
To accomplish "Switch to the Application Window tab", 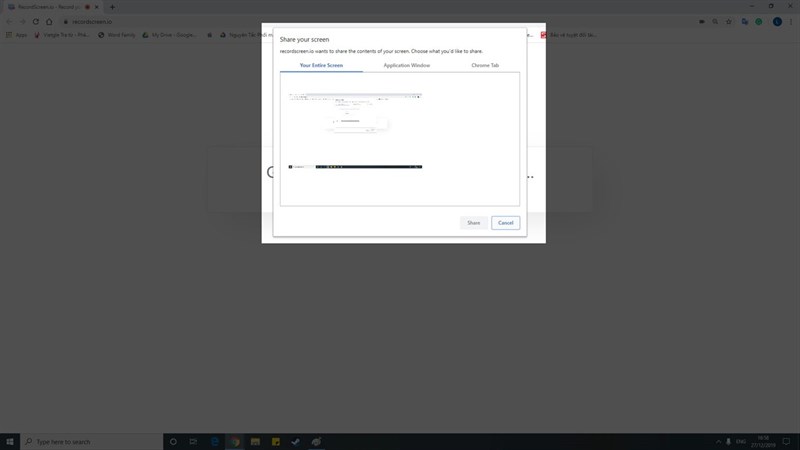I will click(x=407, y=65).
